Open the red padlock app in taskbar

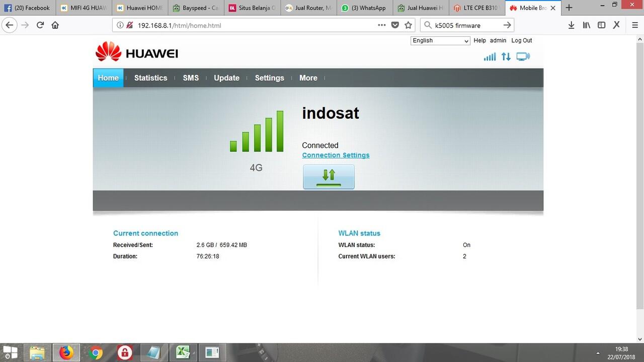point(124,352)
